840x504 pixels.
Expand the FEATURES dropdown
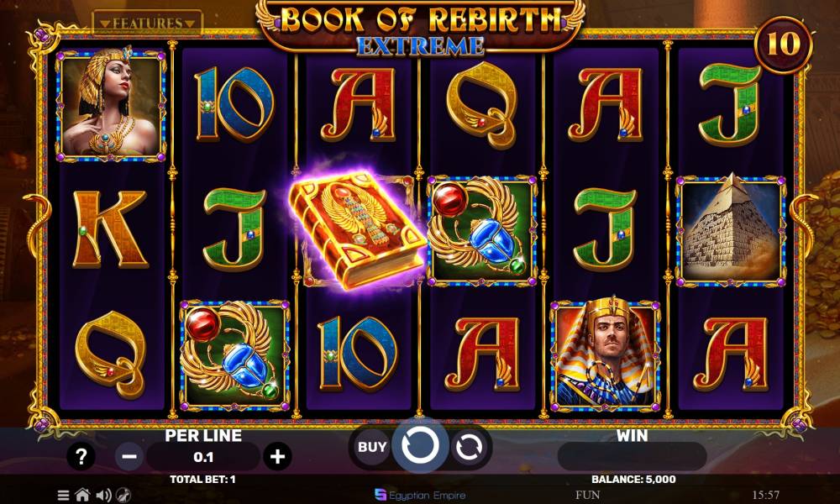[x=147, y=24]
